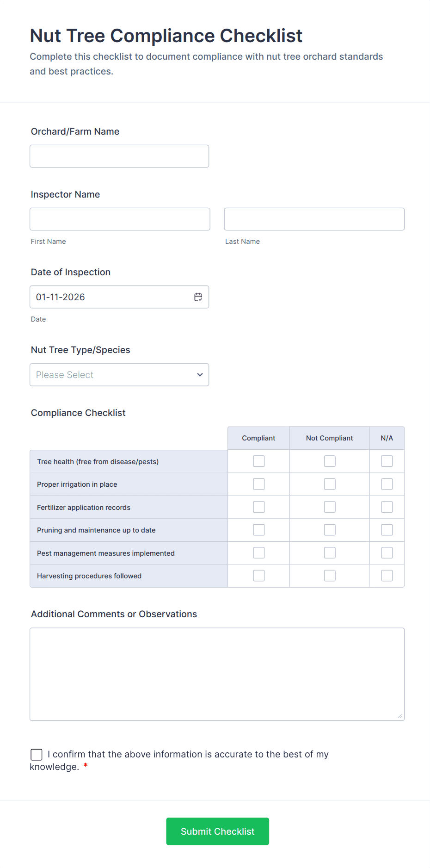Check Compliant for Pruning and maintenance
The height and width of the screenshot is (868, 430).
tap(258, 529)
